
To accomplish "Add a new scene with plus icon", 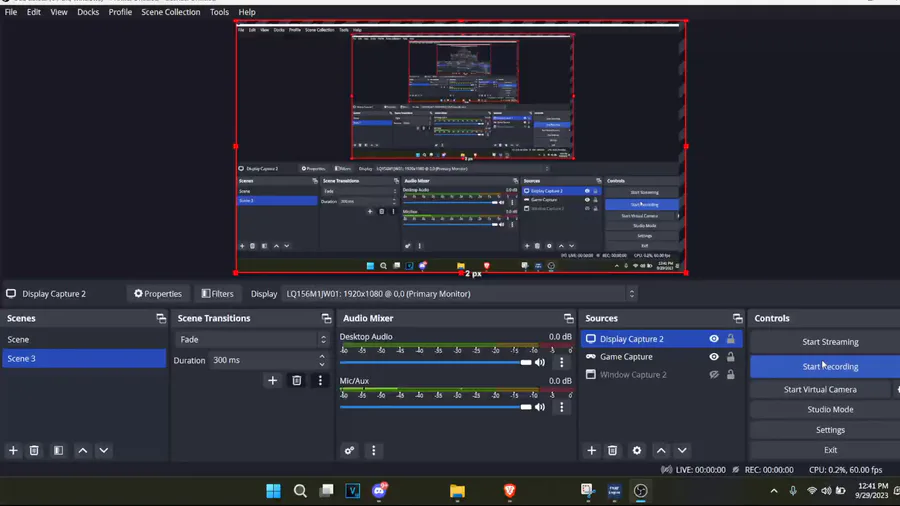I will pyautogui.click(x=13, y=450).
